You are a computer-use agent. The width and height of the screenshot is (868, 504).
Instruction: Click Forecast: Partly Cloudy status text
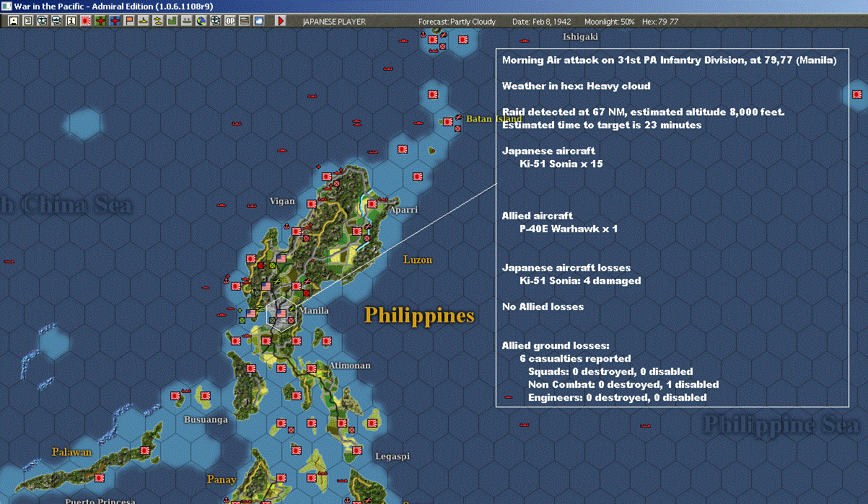457,22
